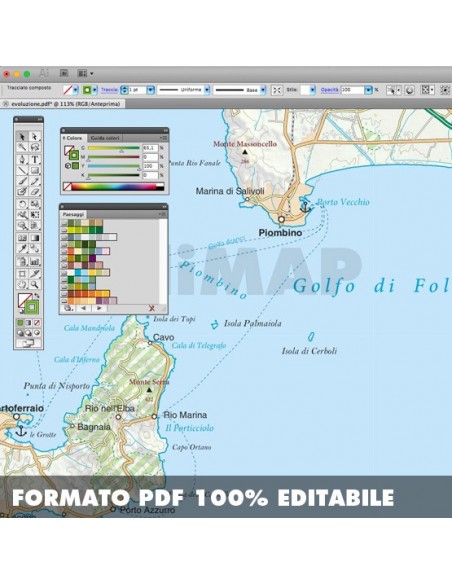Click the Cyan percentage input field
The image size is (452, 584).
click(x=150, y=148)
